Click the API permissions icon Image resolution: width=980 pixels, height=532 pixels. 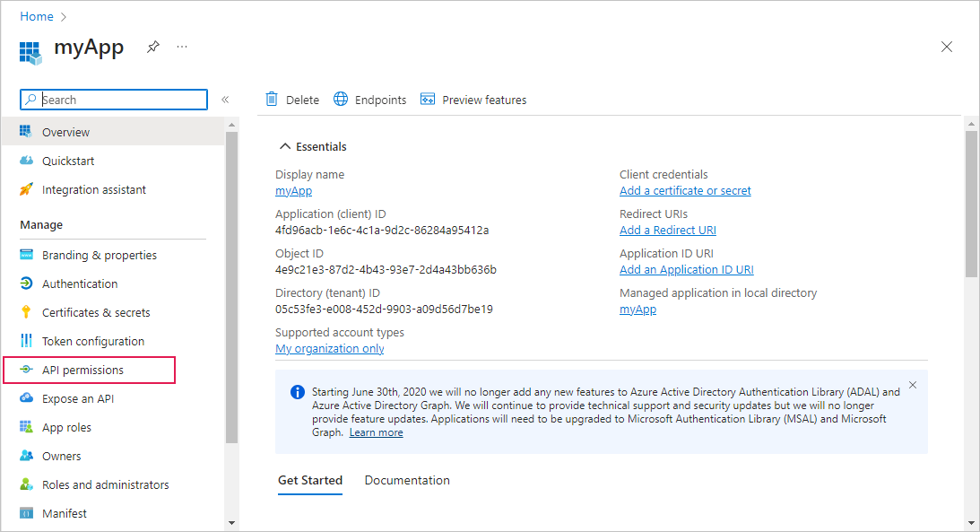[x=26, y=370]
